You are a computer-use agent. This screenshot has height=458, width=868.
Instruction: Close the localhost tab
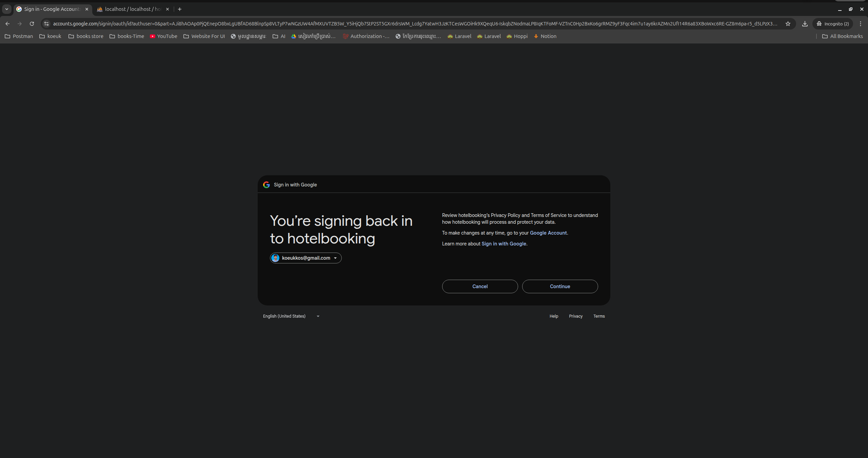point(167,9)
